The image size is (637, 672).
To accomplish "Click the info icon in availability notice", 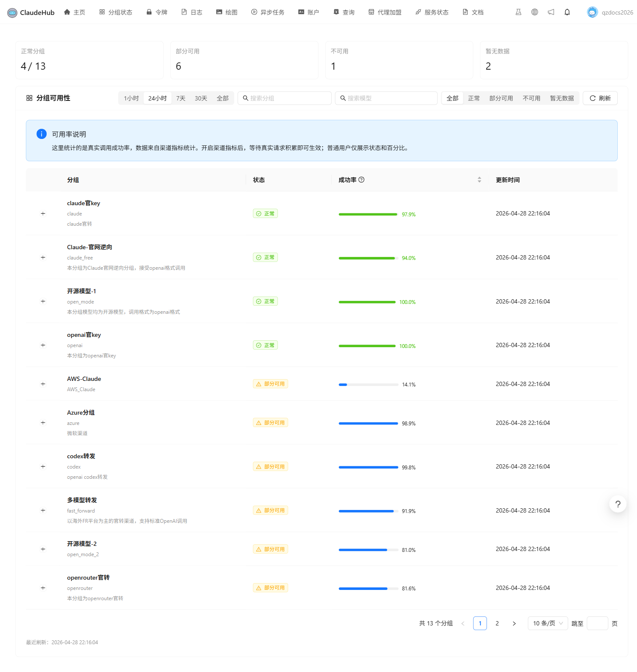I will tap(41, 134).
